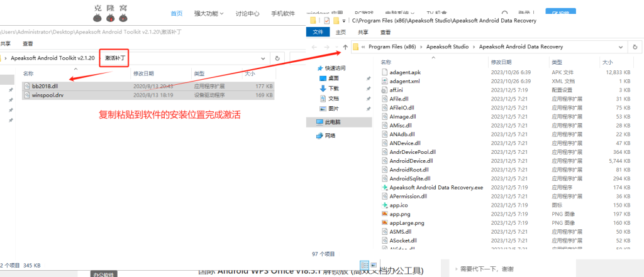Switch to large thumbnails view icon in status bar
644x277 pixels.
pos(374,264)
